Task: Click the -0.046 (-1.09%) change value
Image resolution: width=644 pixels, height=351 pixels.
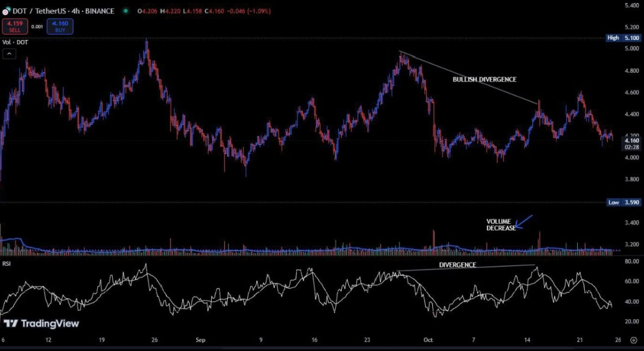Action: point(249,11)
